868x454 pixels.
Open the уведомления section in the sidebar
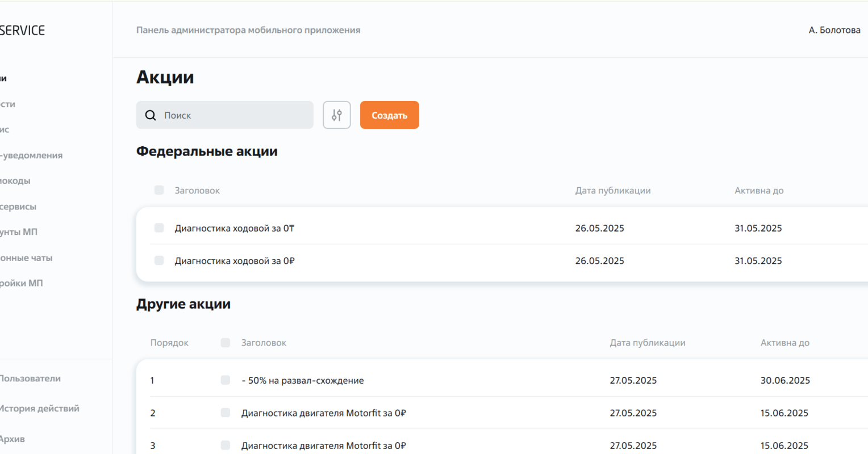tap(32, 155)
